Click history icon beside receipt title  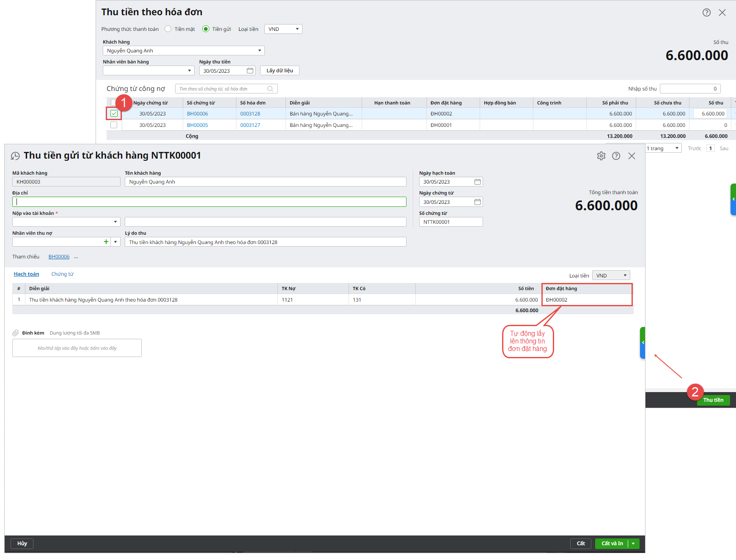(15, 156)
